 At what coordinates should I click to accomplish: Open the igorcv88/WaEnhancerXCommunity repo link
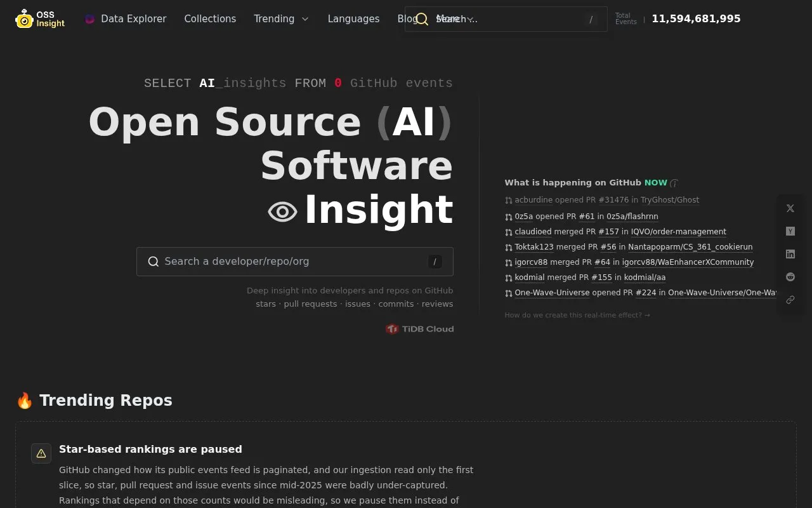[x=688, y=262]
